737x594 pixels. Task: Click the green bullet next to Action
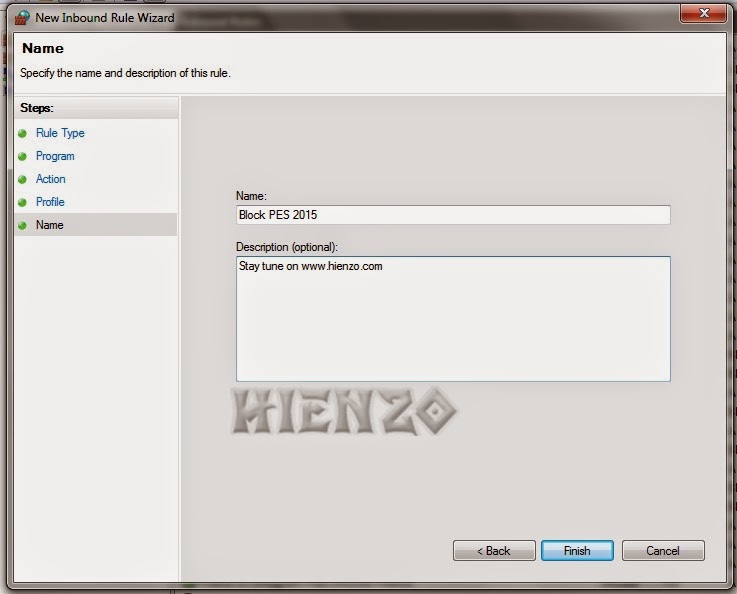tap(22, 179)
